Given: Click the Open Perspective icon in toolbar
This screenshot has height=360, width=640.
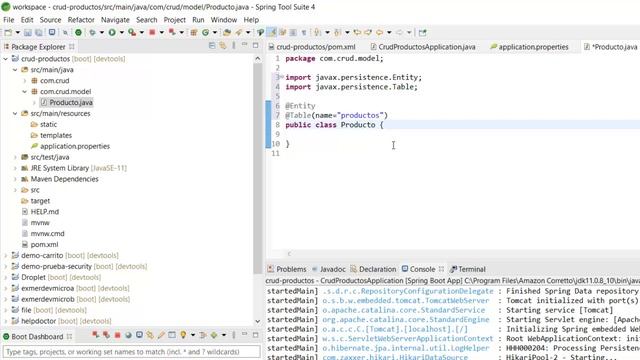Looking at the screenshot, I should [422, 32].
